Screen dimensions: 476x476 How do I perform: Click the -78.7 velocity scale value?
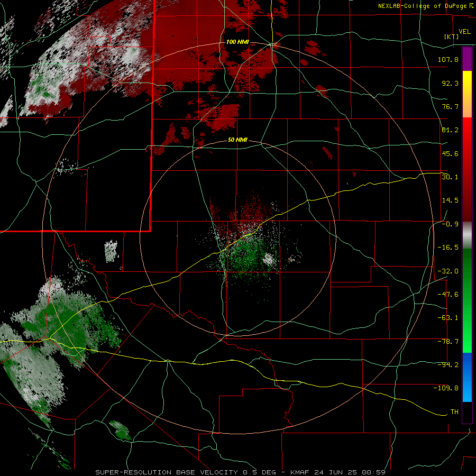click(448, 342)
